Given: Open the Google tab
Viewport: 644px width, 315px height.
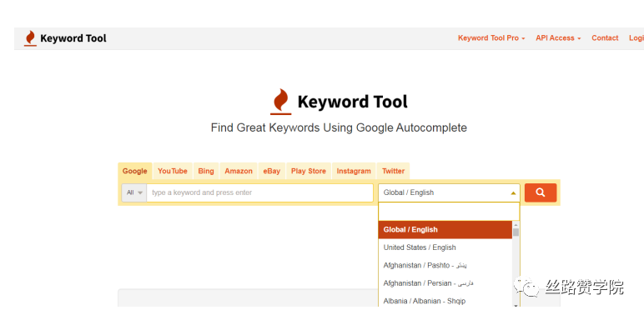Looking at the screenshot, I should (134, 171).
